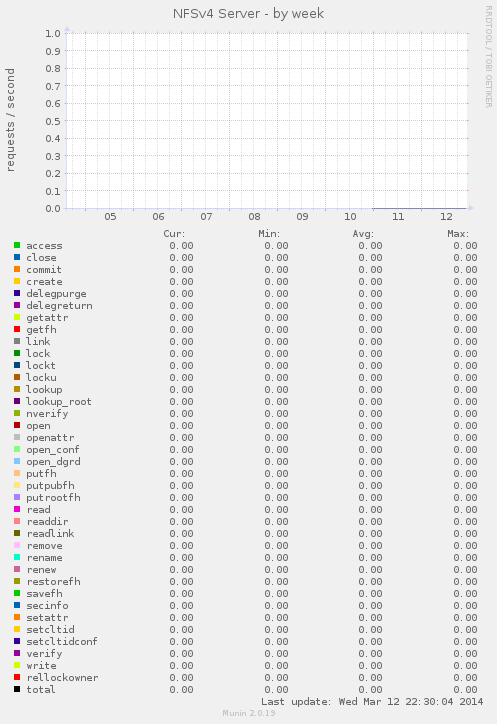Viewport: 497px width, 724px height.
Task: Select the setcltidconf legend label
Action: (x=62, y=641)
